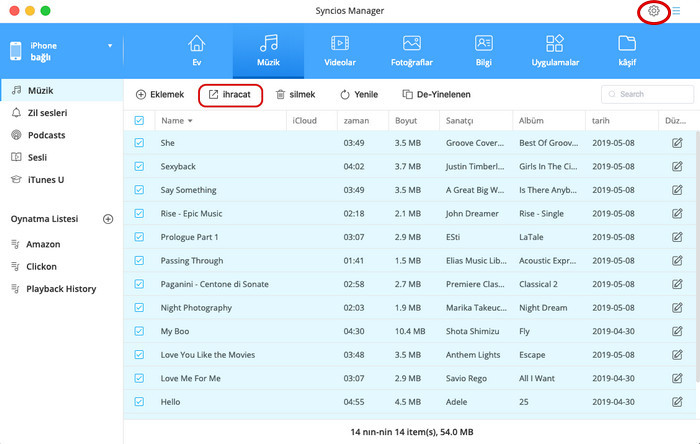The width and height of the screenshot is (700, 444).
Task: Sort by the Boyut column header
Action: coord(414,120)
